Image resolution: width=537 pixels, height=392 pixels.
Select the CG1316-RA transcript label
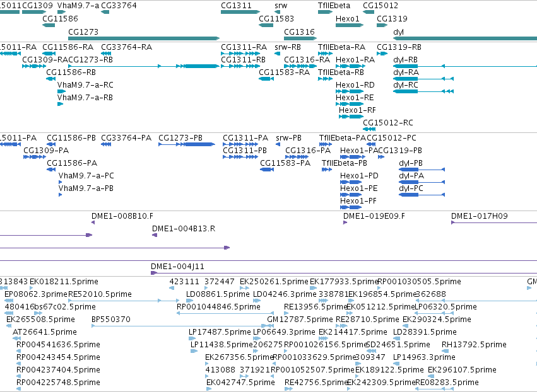[307, 59]
